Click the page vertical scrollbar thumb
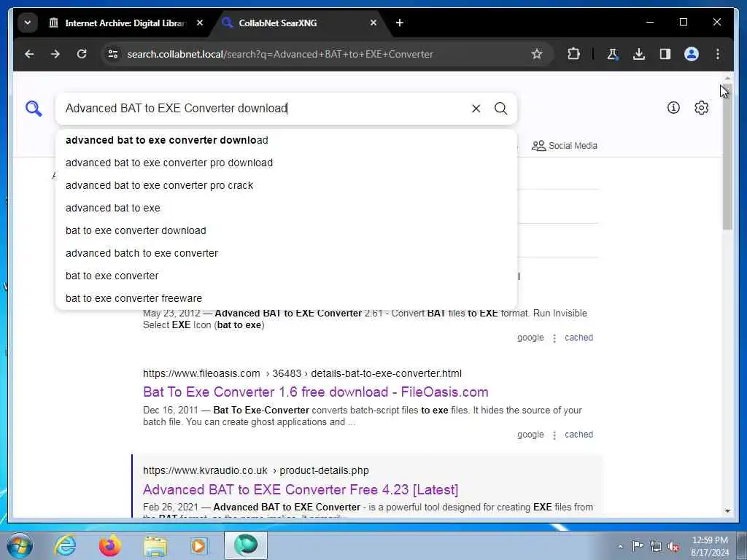The width and height of the screenshot is (747, 560). click(x=727, y=157)
